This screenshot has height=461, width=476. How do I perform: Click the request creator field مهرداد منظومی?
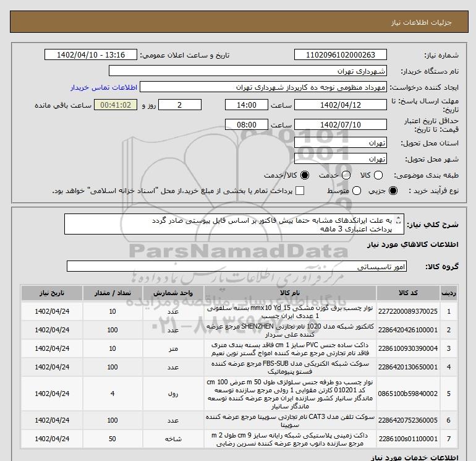point(263,87)
